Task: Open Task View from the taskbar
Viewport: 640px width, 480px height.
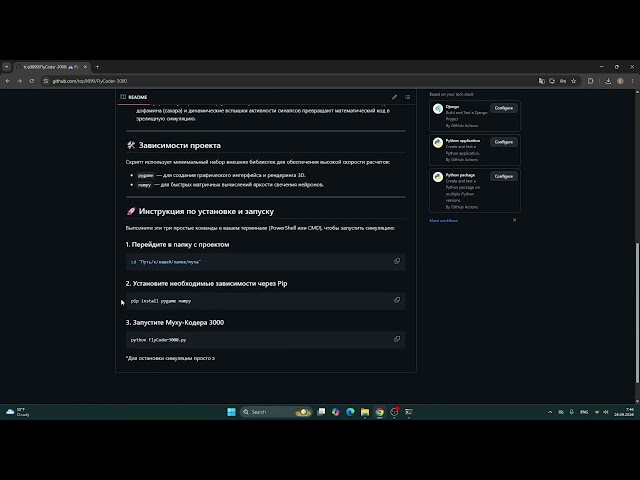Action: (x=321, y=412)
